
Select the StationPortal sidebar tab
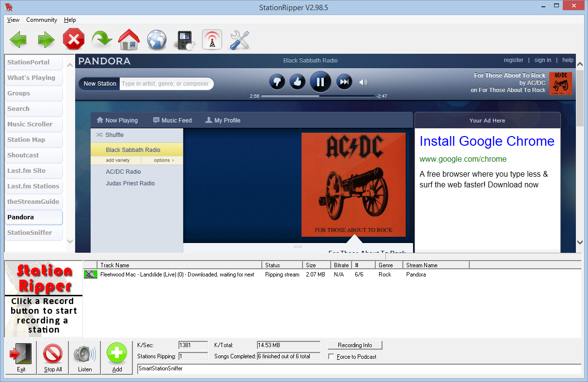tap(34, 62)
